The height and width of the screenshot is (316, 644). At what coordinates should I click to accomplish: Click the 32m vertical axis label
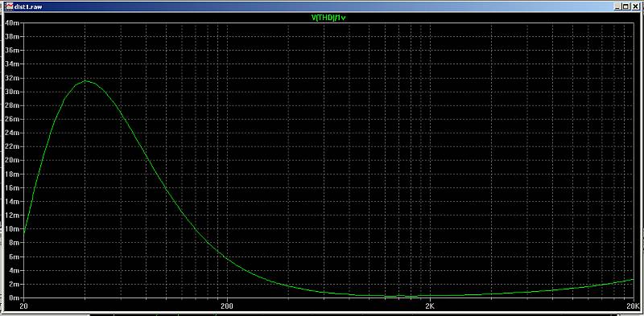pos(11,77)
